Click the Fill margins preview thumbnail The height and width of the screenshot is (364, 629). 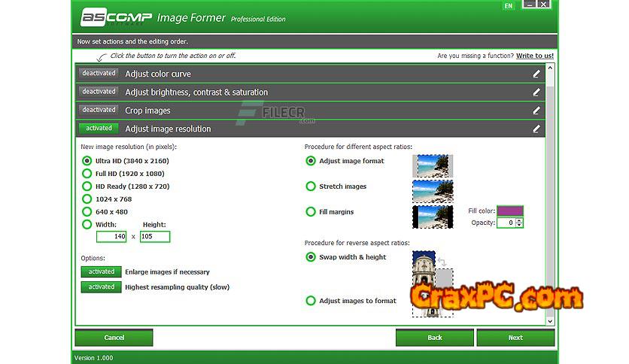pos(433,217)
